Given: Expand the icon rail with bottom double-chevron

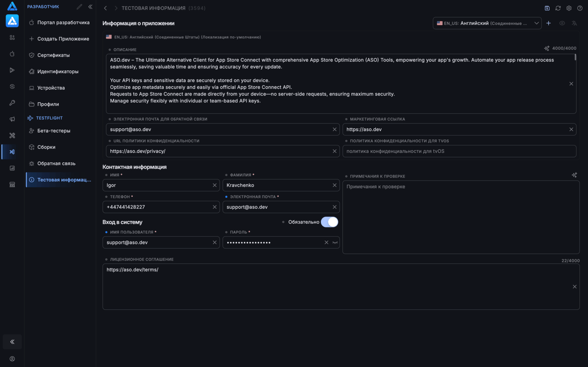Looking at the screenshot, I should (x=12, y=342).
